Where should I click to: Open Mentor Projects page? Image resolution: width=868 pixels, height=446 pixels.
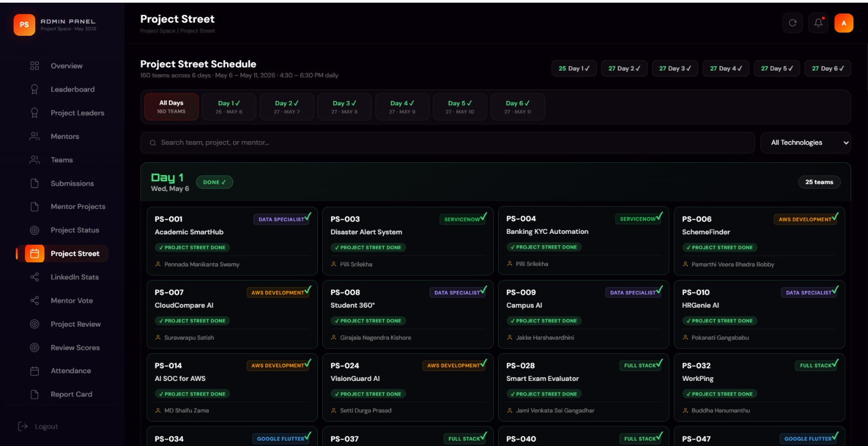point(78,207)
